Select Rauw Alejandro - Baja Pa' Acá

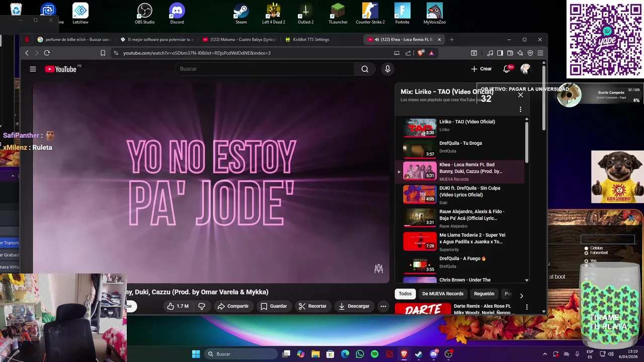pyautogui.click(x=460, y=217)
